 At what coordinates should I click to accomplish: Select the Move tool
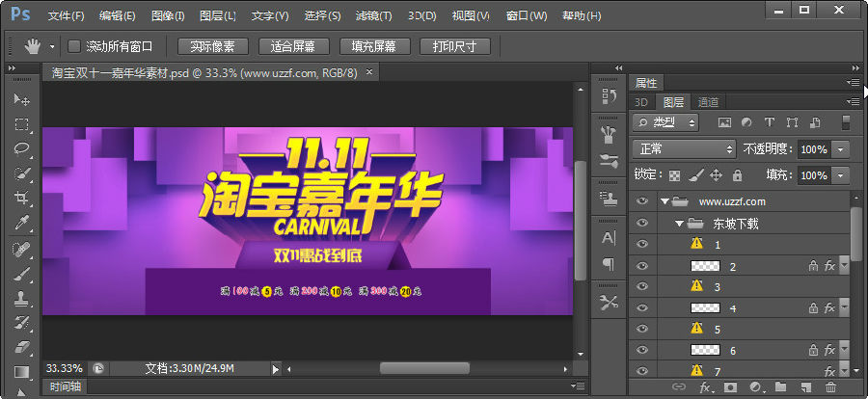pos(21,99)
